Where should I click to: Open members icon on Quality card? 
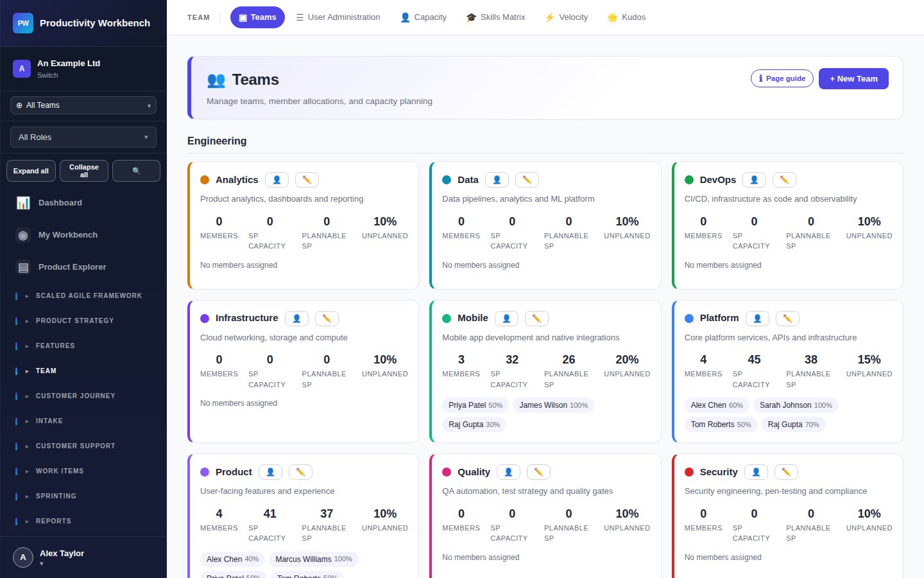click(x=508, y=472)
